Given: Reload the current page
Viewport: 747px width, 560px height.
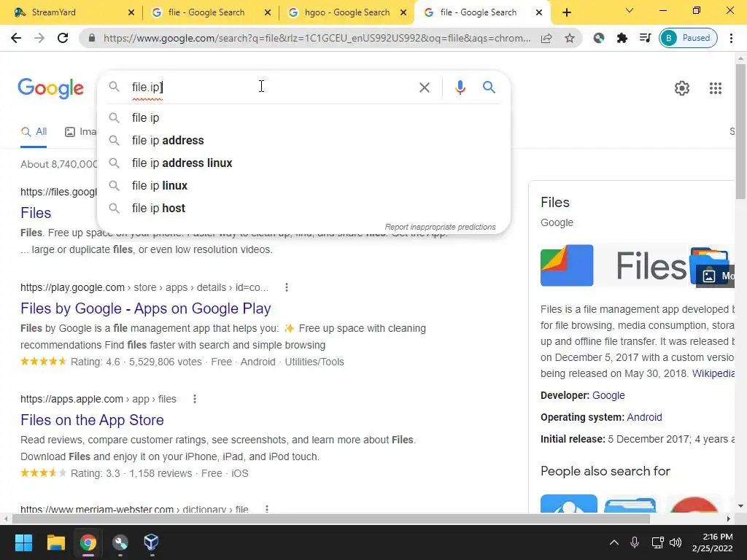Looking at the screenshot, I should [x=63, y=38].
